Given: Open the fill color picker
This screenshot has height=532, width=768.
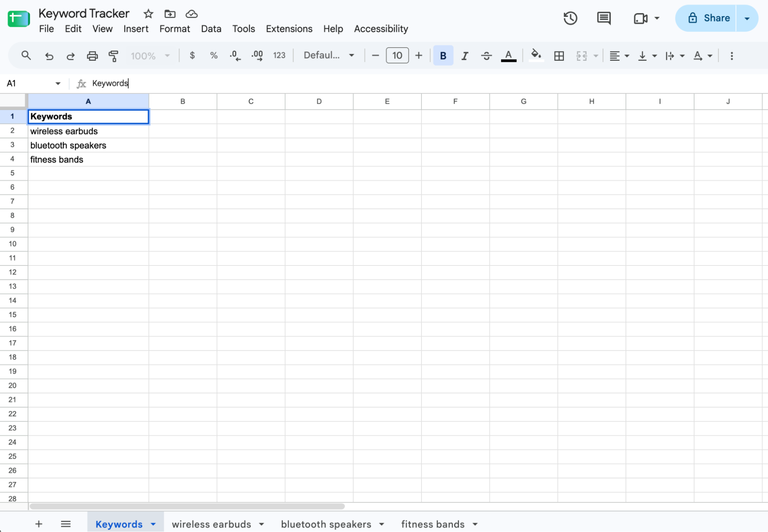Looking at the screenshot, I should [x=536, y=56].
